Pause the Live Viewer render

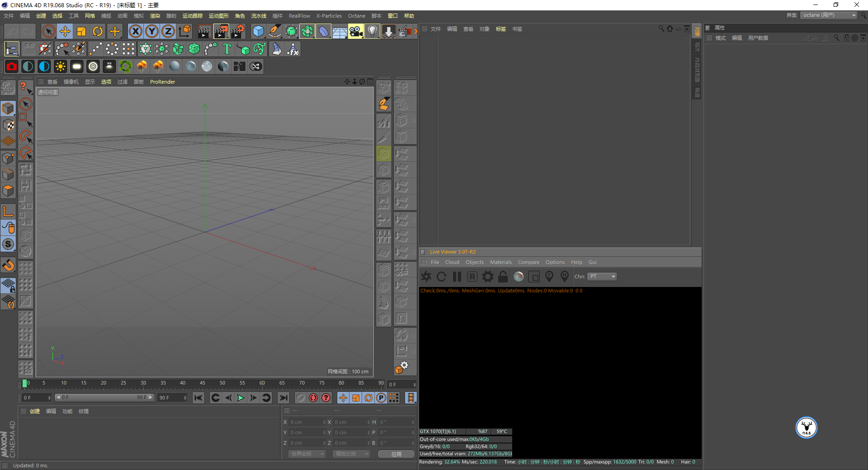tap(457, 277)
